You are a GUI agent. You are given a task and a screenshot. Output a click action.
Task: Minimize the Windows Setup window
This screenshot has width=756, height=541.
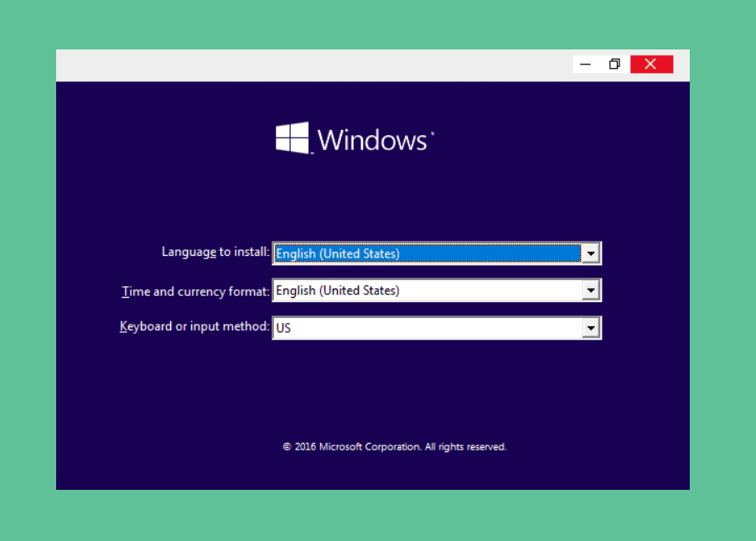coord(585,65)
